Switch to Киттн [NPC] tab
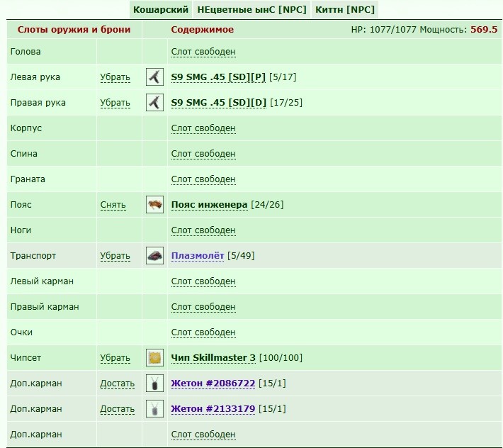The image size is (503, 448). (345, 10)
